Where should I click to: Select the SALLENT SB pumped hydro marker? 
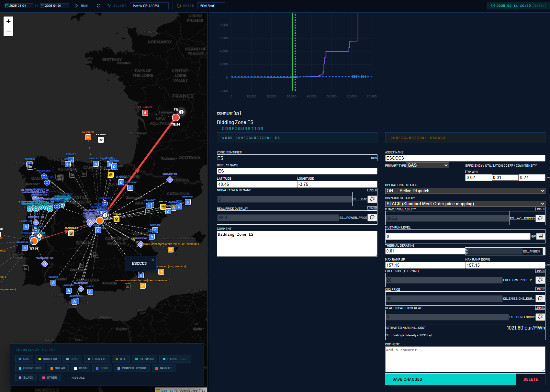[x=170, y=180]
